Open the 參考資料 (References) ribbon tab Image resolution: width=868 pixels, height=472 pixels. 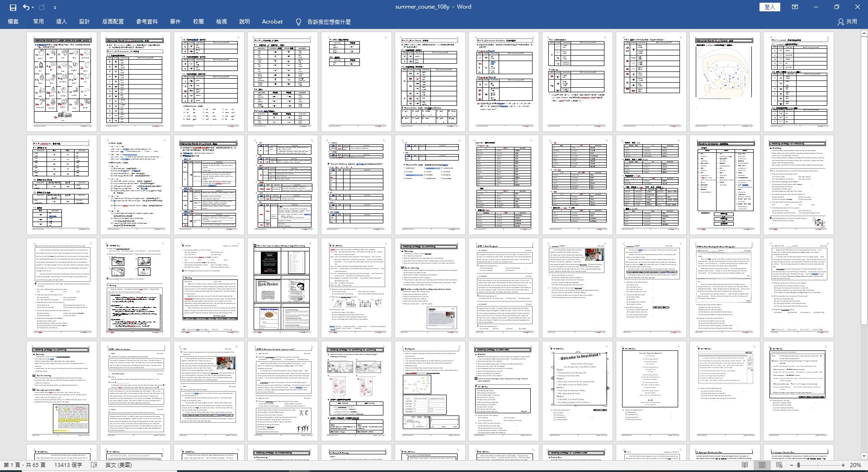(x=147, y=22)
